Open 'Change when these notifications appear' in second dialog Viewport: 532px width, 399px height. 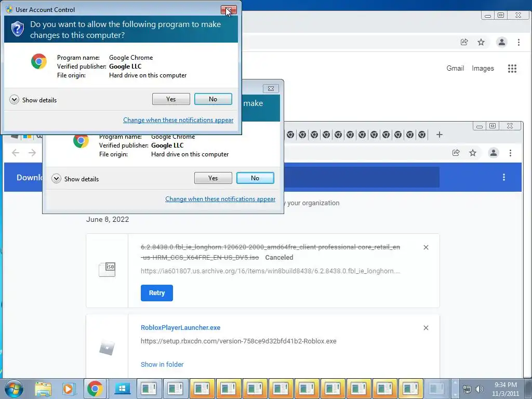coord(220,199)
